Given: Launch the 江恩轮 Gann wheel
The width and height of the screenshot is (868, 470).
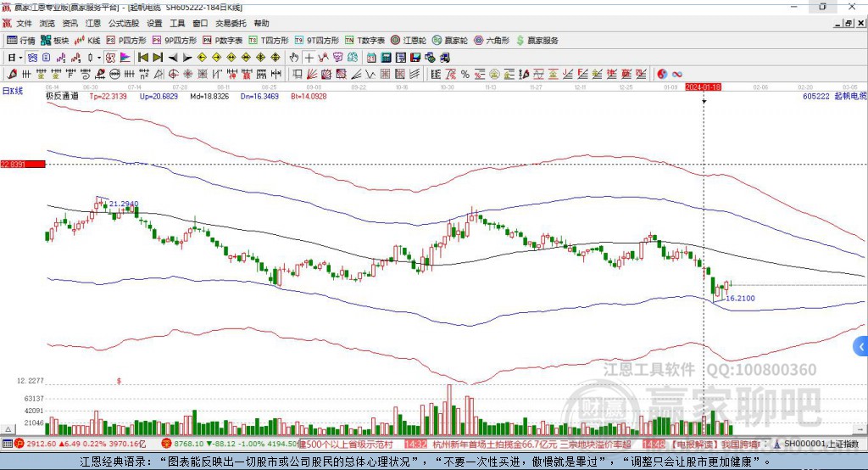Looking at the screenshot, I should (x=409, y=41).
